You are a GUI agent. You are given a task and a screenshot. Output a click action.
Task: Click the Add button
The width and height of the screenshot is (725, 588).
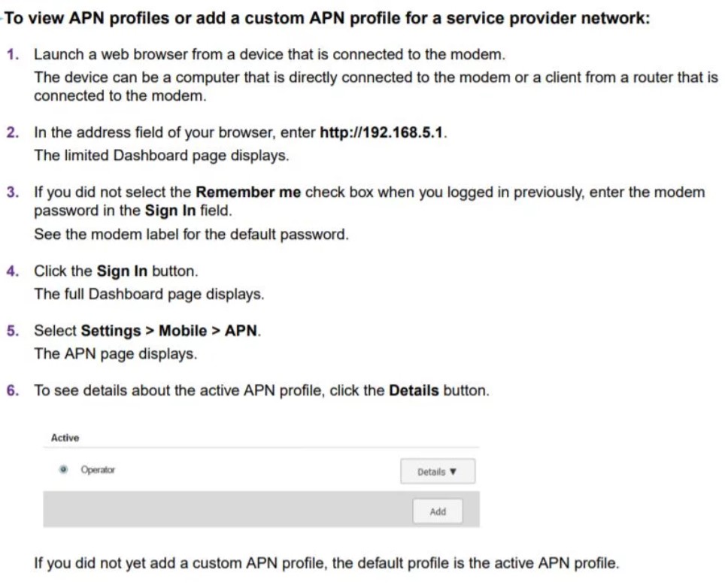(438, 511)
